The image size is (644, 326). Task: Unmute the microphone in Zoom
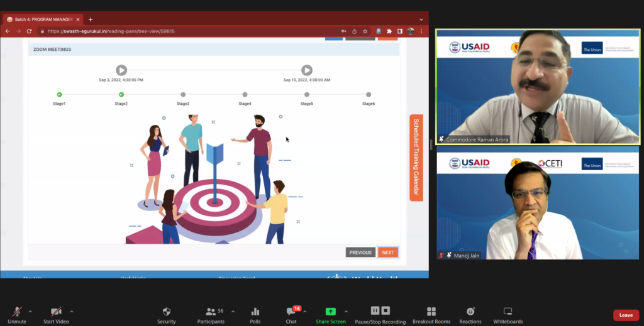(17, 315)
